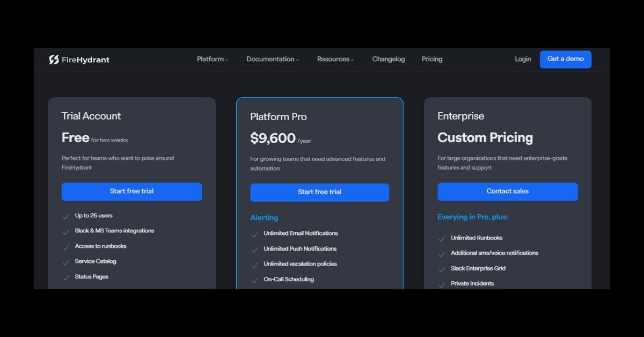
Task: Click the 'for two weeks' label
Action: coord(109,141)
